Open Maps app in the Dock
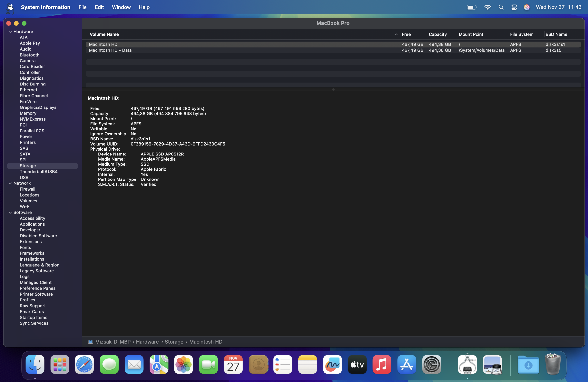Image resolution: width=588 pixels, height=382 pixels. tap(159, 364)
